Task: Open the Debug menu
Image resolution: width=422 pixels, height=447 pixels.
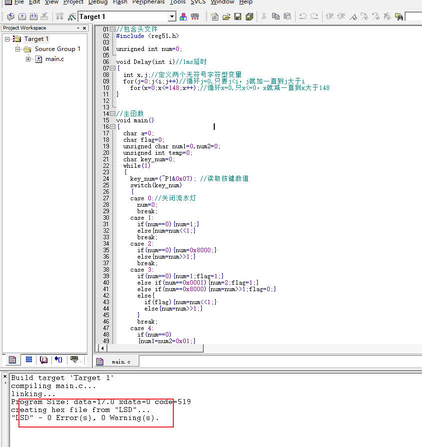Action: point(98,2)
